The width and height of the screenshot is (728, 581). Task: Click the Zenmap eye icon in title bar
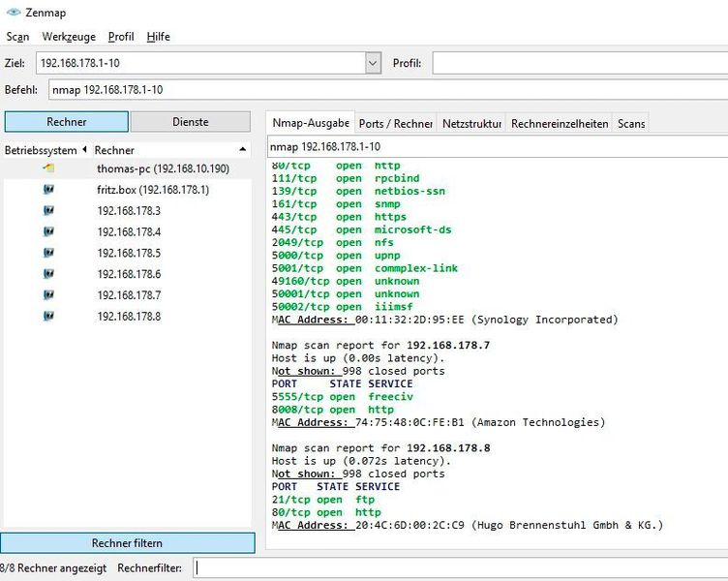click(14, 12)
